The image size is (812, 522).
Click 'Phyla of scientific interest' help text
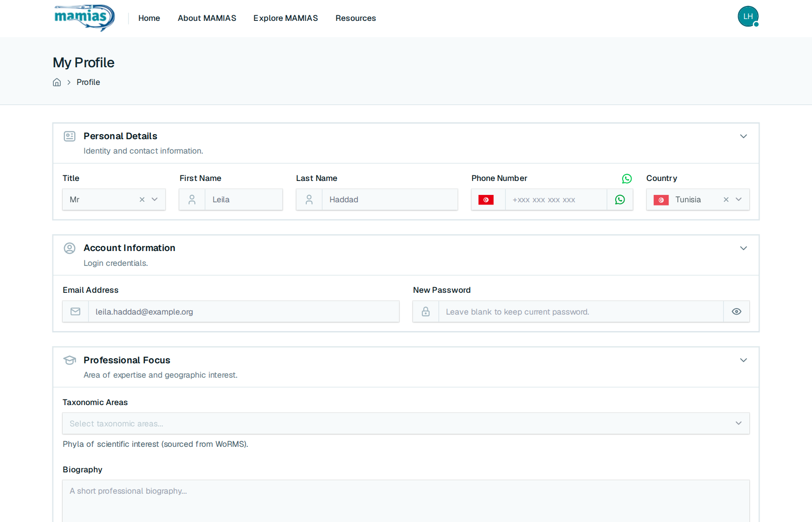(155, 444)
